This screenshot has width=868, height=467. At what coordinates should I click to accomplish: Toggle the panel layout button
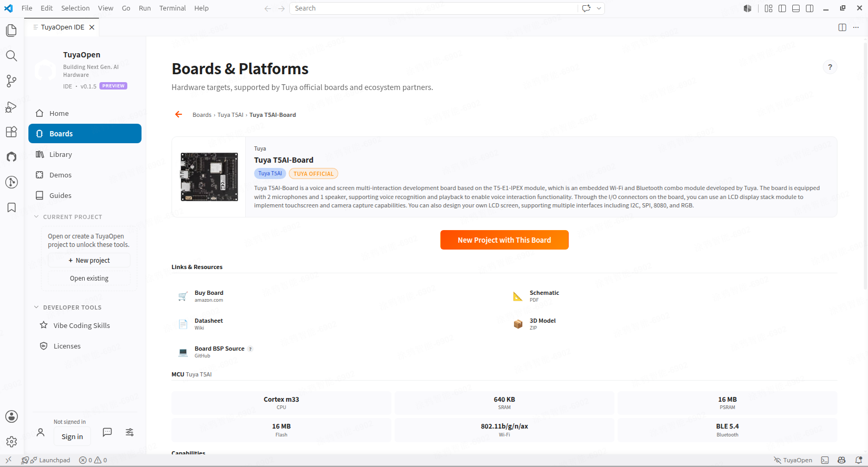pos(796,8)
